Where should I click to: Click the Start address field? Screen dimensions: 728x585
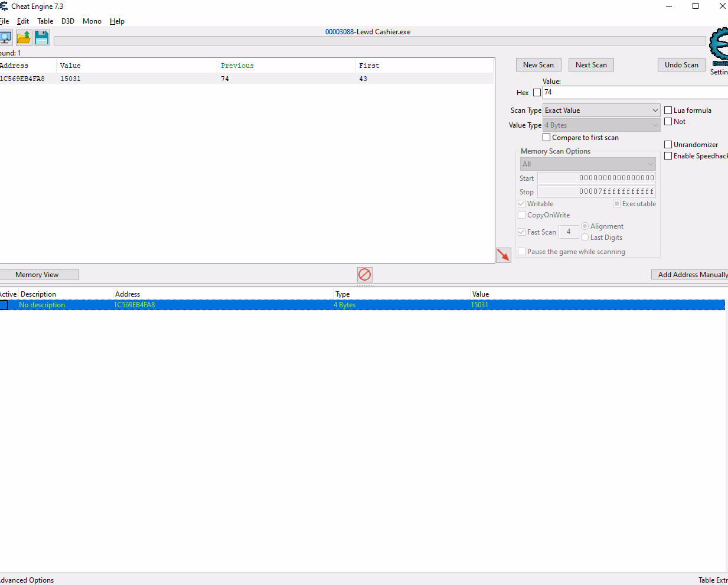coord(596,178)
